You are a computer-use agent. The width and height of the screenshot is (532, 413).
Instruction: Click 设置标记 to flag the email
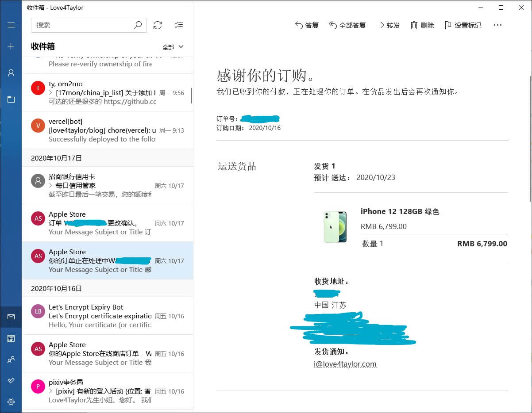click(463, 25)
